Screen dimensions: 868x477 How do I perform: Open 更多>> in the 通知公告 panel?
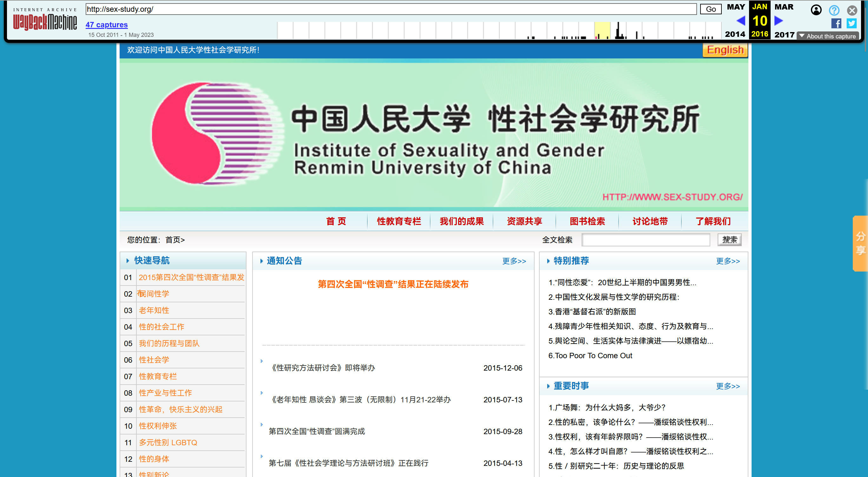[514, 261]
